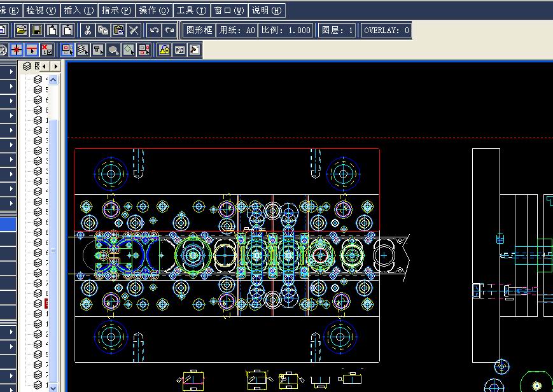
Task: Click the hammer on page icon
Action: [195, 50]
